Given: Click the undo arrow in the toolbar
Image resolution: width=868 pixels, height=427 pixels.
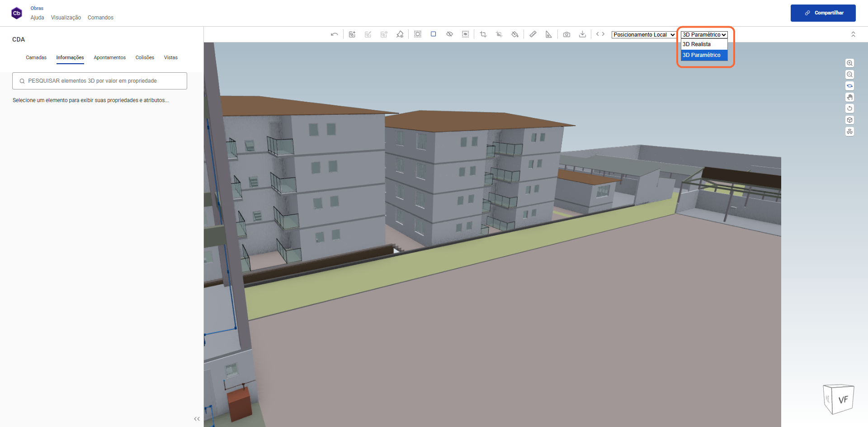Looking at the screenshot, I should pyautogui.click(x=334, y=34).
